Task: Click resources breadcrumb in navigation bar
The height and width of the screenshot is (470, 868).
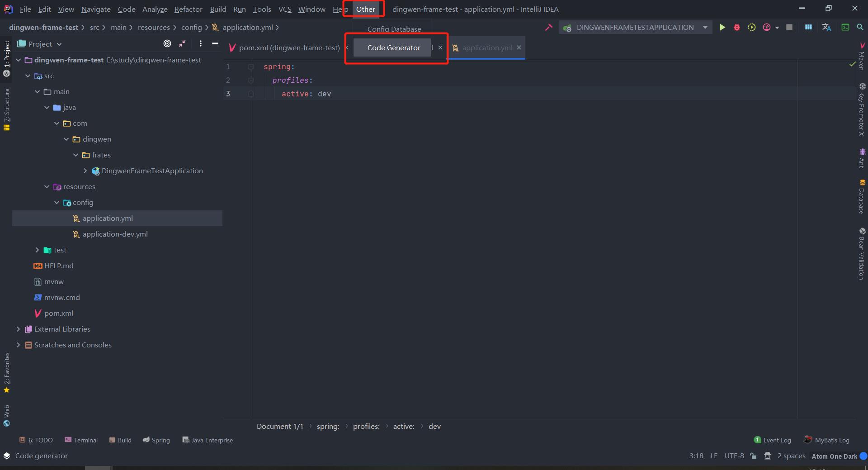Action: point(154,28)
